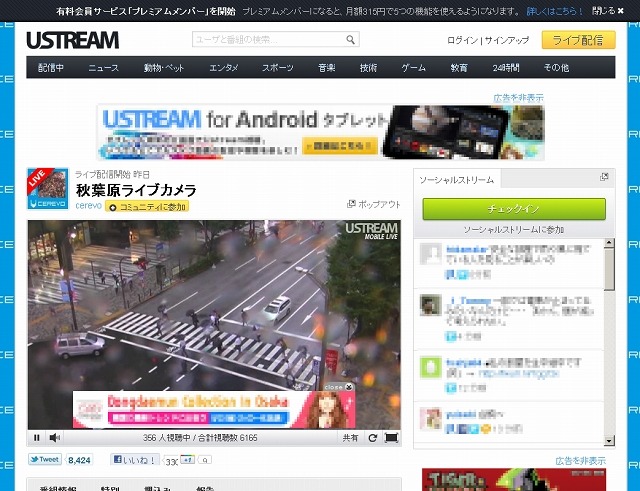Click the second social stream user avatar
Viewport: 640px width, 491px height.
431,305
